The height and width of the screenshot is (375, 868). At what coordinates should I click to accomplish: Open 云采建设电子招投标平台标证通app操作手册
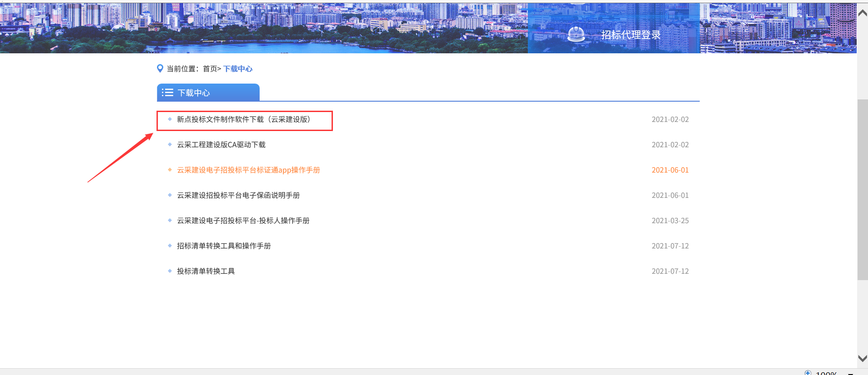tap(248, 170)
